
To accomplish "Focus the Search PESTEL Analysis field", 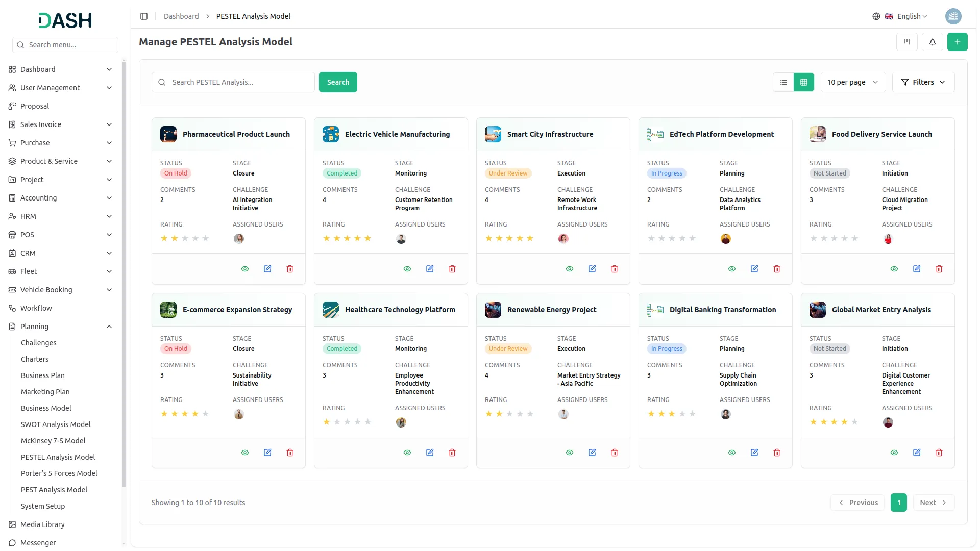I will (x=233, y=82).
